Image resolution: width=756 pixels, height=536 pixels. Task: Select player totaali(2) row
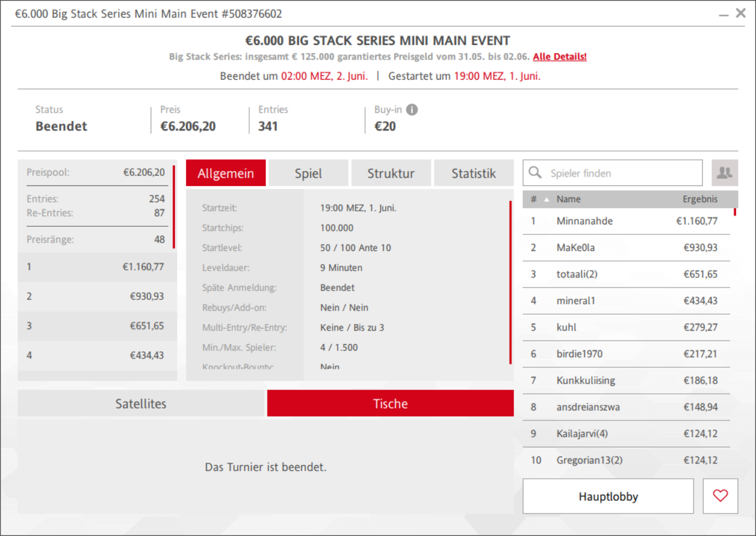point(626,274)
